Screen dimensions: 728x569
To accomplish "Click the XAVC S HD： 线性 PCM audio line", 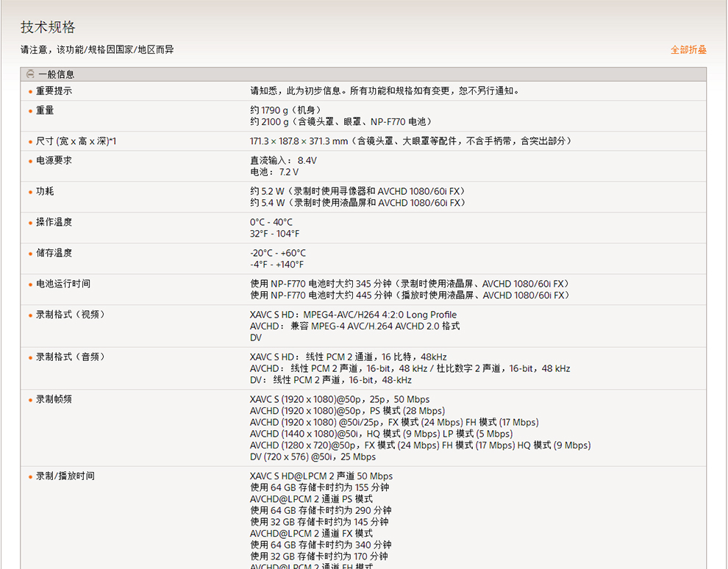I will point(349,357).
